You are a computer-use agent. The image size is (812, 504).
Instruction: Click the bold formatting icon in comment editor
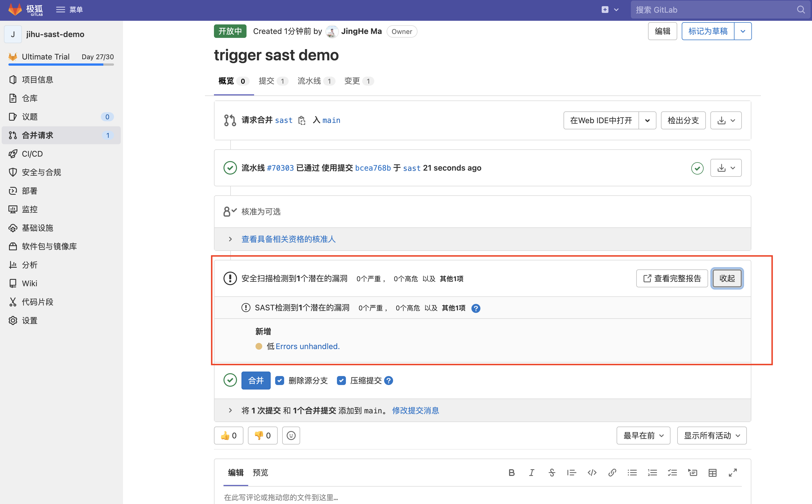(512, 472)
